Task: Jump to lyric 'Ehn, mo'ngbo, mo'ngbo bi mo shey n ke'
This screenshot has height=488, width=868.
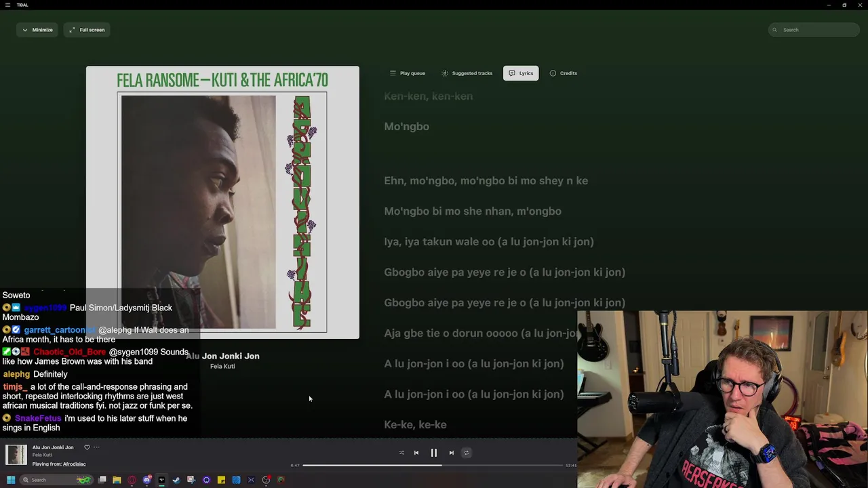Action: (x=486, y=181)
